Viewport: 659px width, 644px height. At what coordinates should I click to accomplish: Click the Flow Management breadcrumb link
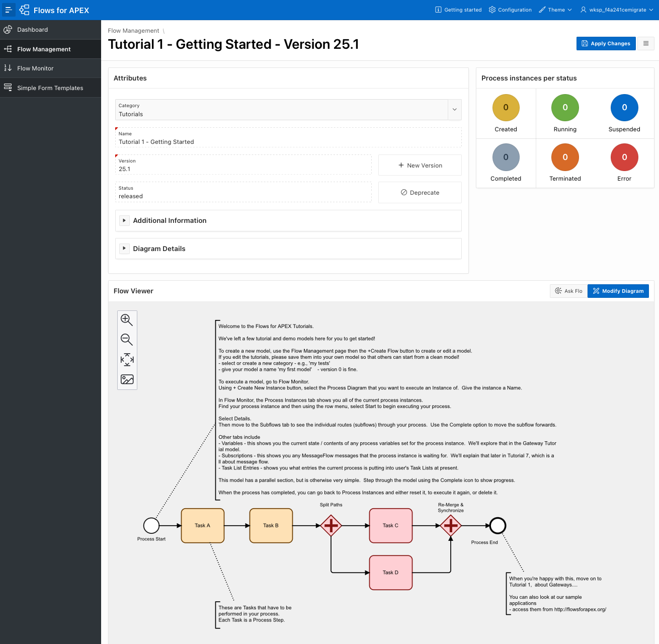pos(133,31)
